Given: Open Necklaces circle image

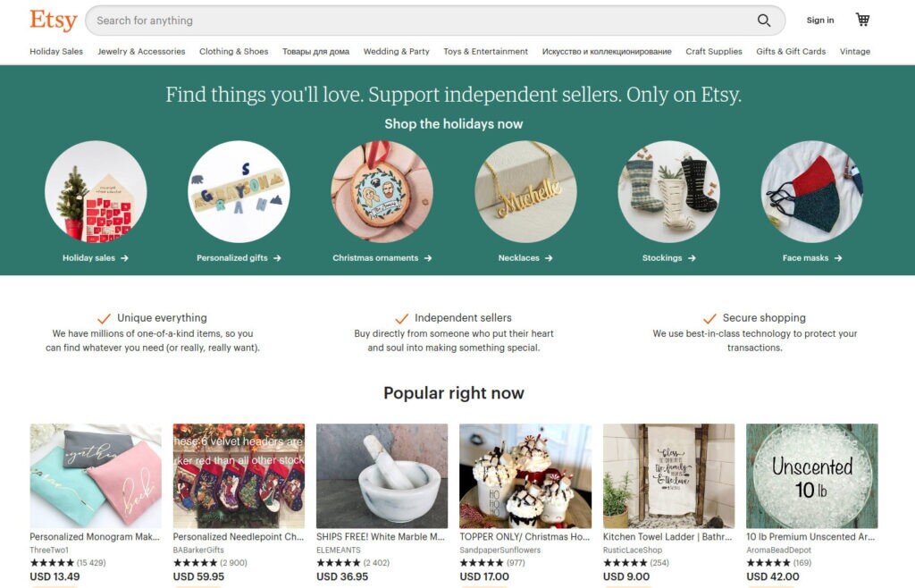Looking at the screenshot, I should pos(525,191).
